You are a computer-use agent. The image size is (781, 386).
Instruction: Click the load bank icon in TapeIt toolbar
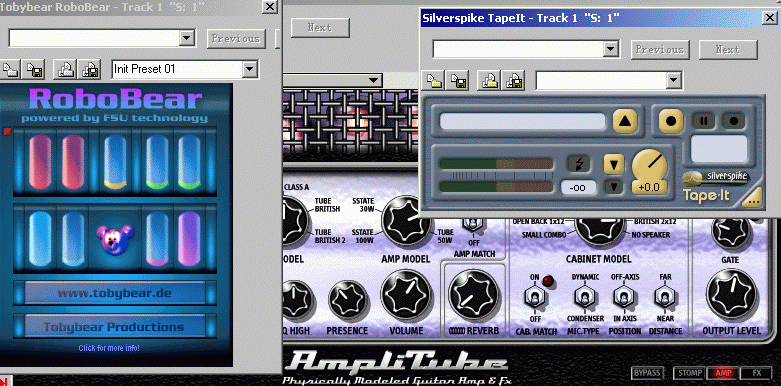click(x=488, y=80)
